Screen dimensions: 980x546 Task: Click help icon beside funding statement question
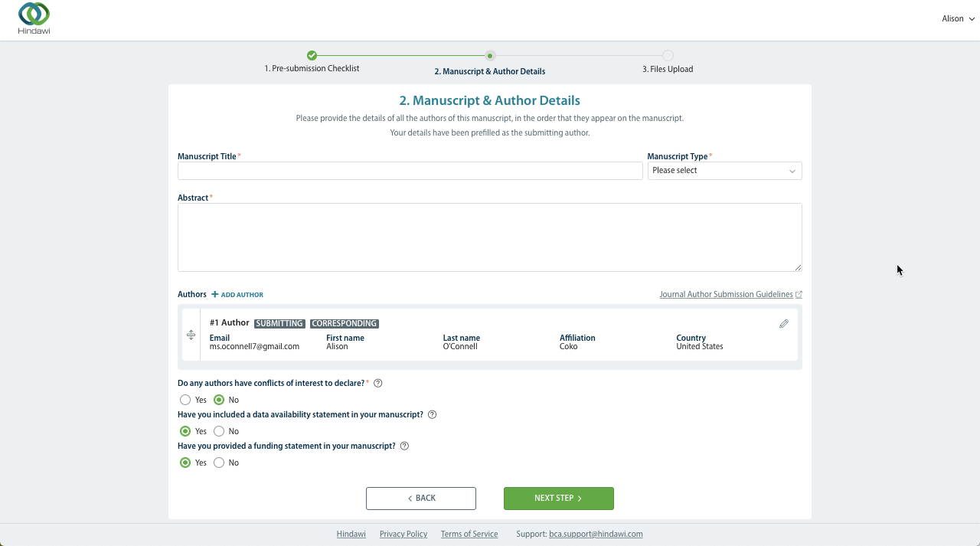404,446
